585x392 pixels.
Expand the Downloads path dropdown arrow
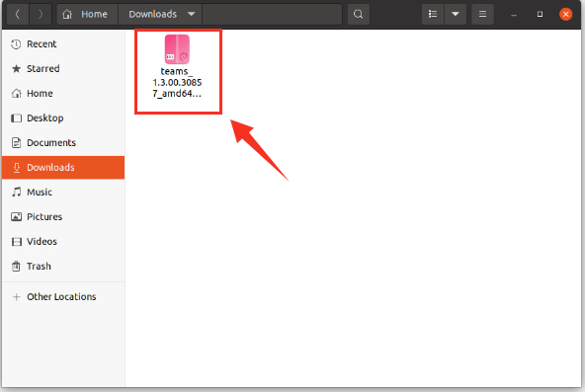click(192, 14)
